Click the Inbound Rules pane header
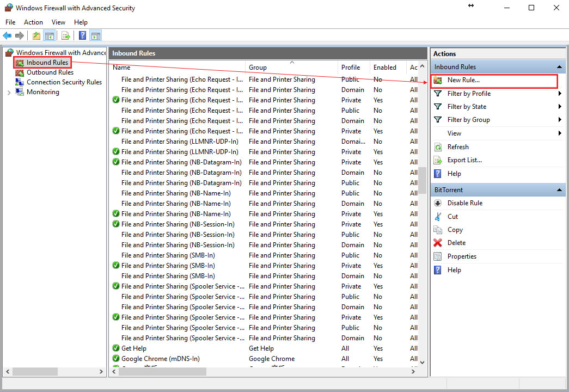The width and height of the screenshot is (569, 392). point(268,53)
